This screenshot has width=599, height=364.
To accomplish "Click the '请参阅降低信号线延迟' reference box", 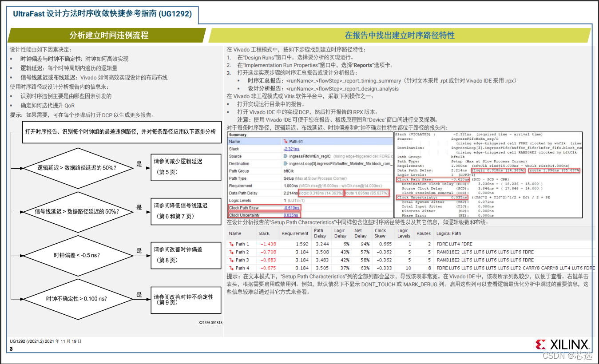I will (x=185, y=211).
